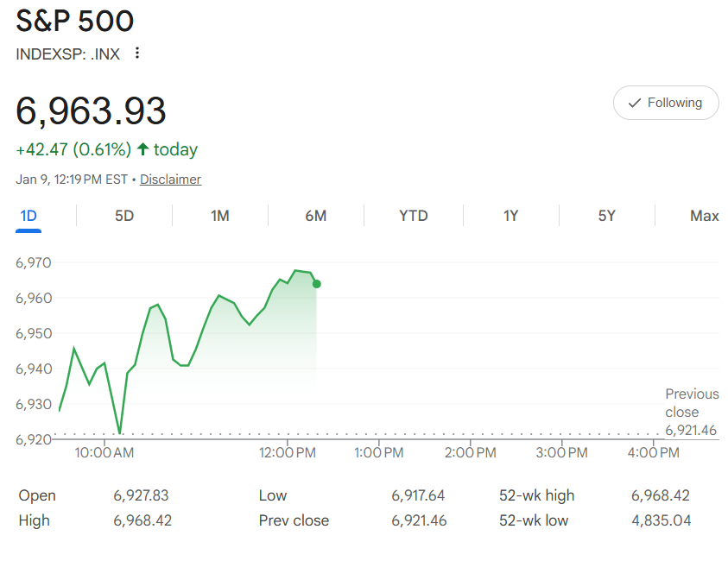Switch to the 5D chart tab
The image size is (728, 561).
tap(124, 216)
